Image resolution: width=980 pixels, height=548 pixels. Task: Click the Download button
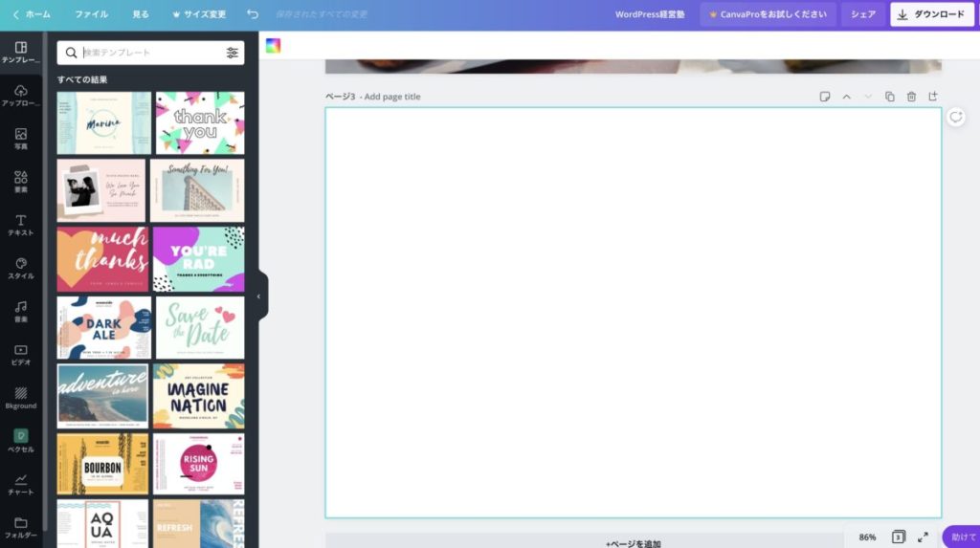pyautogui.click(x=931, y=14)
